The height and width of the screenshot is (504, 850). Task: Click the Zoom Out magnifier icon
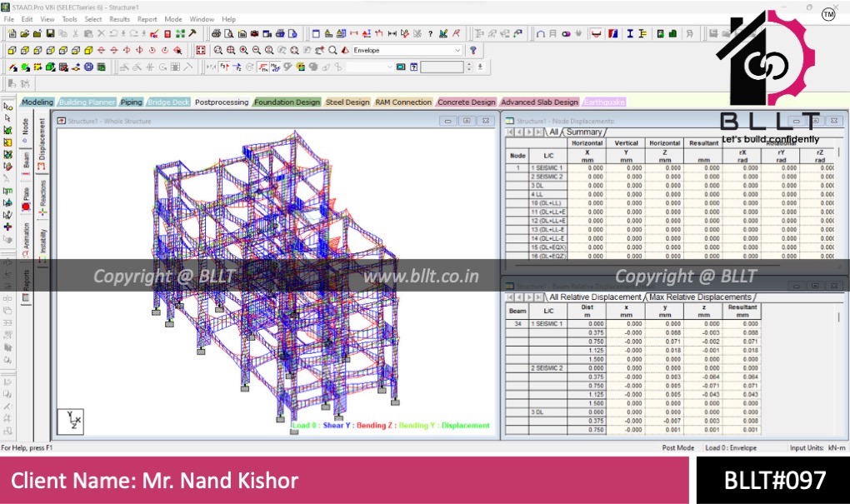tap(257, 50)
